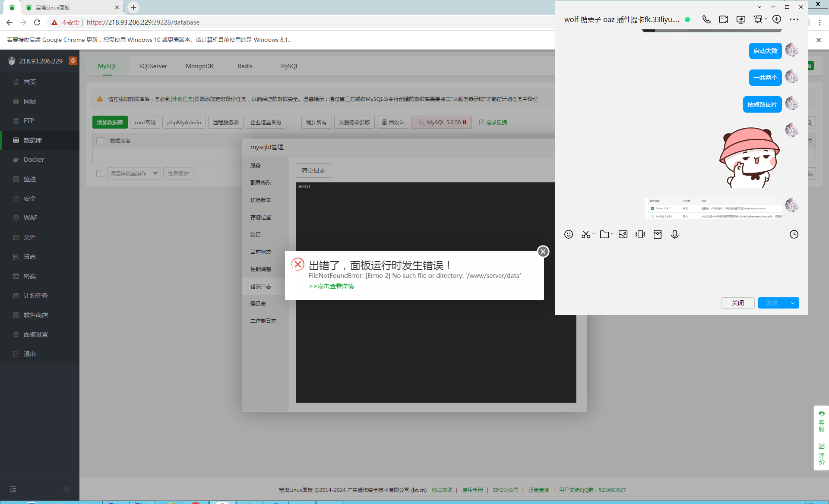Open emoji picker in chat toolbar

(x=569, y=234)
